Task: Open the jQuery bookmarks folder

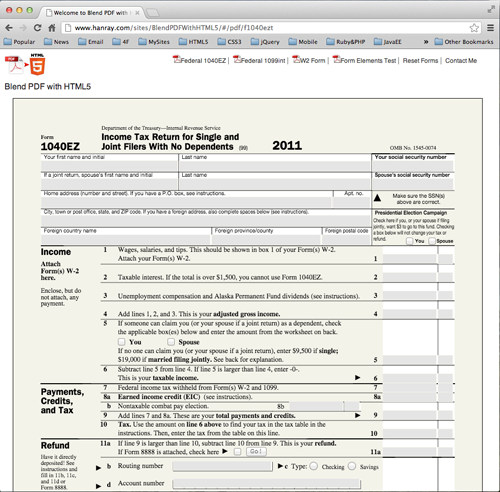Action: pyautogui.click(x=265, y=42)
